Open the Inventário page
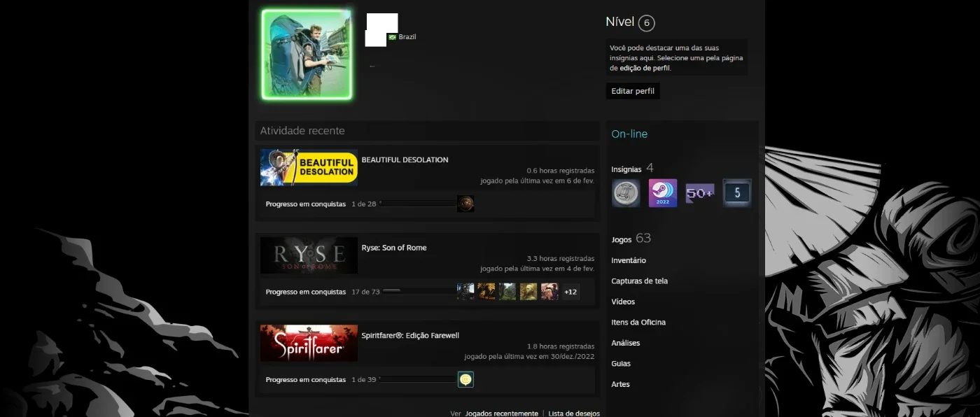Viewport: 980px width, 417px height. click(x=629, y=260)
